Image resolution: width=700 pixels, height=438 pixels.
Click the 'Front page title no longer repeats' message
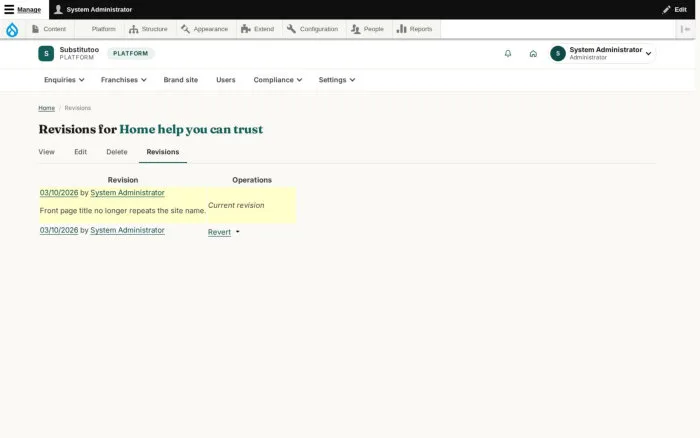[123, 211]
